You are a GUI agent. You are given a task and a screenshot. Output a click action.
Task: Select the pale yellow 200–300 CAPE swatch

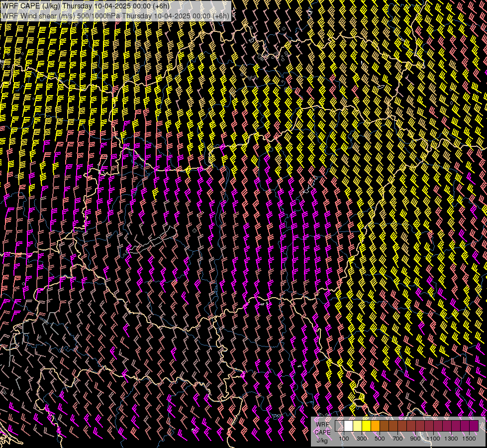358,426
